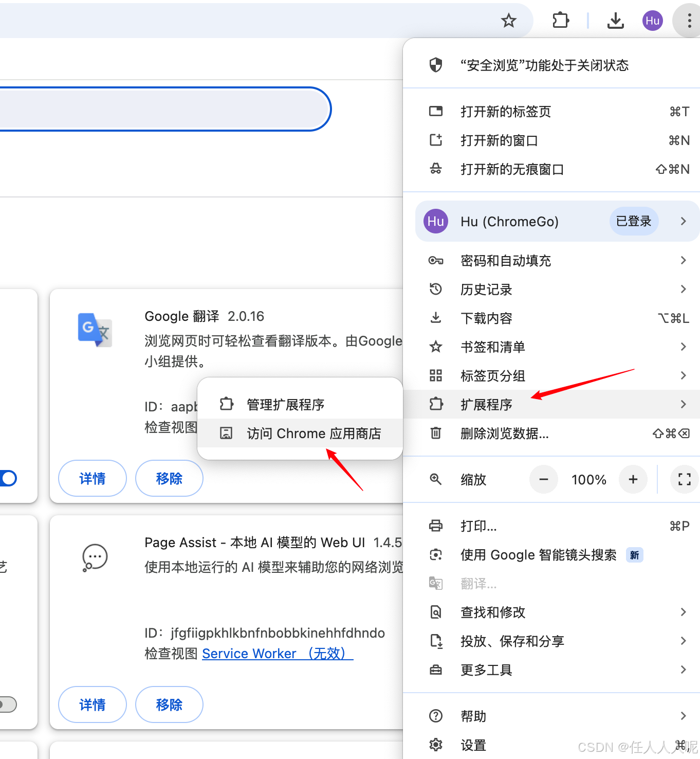The width and height of the screenshot is (700, 759).
Task: Click the new window icon in menu
Action: pyautogui.click(x=436, y=140)
